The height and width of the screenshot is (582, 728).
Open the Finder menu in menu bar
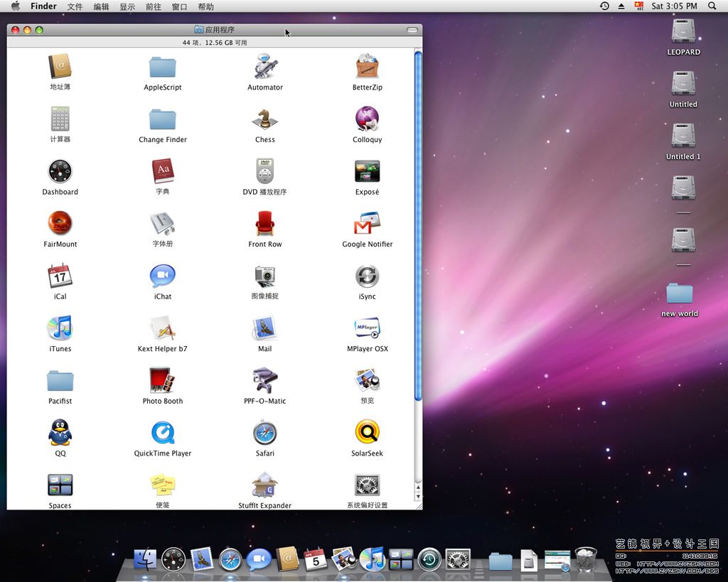43,6
